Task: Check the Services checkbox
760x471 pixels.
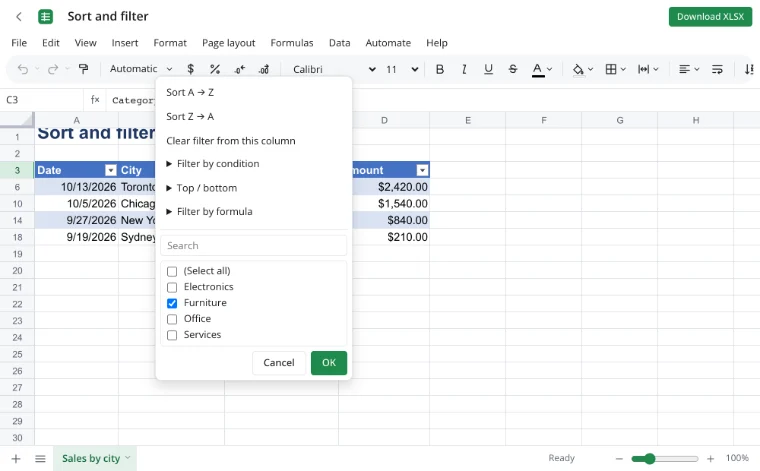Action: [x=172, y=335]
